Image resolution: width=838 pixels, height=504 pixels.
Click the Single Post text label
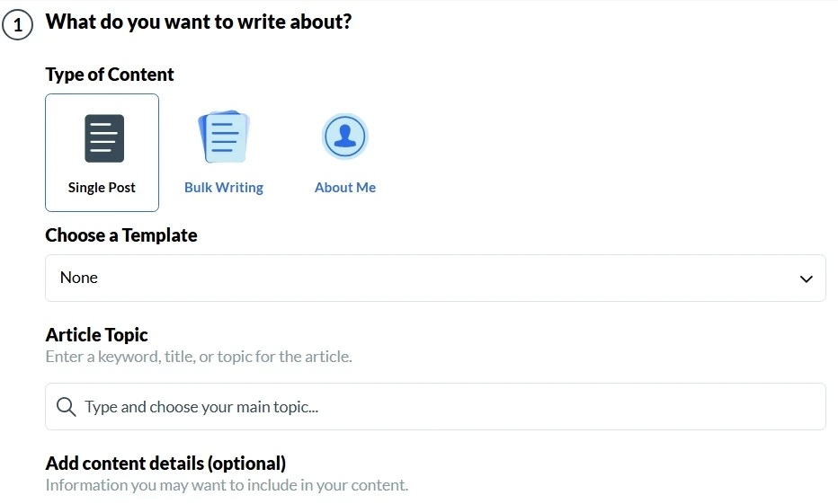[102, 188]
